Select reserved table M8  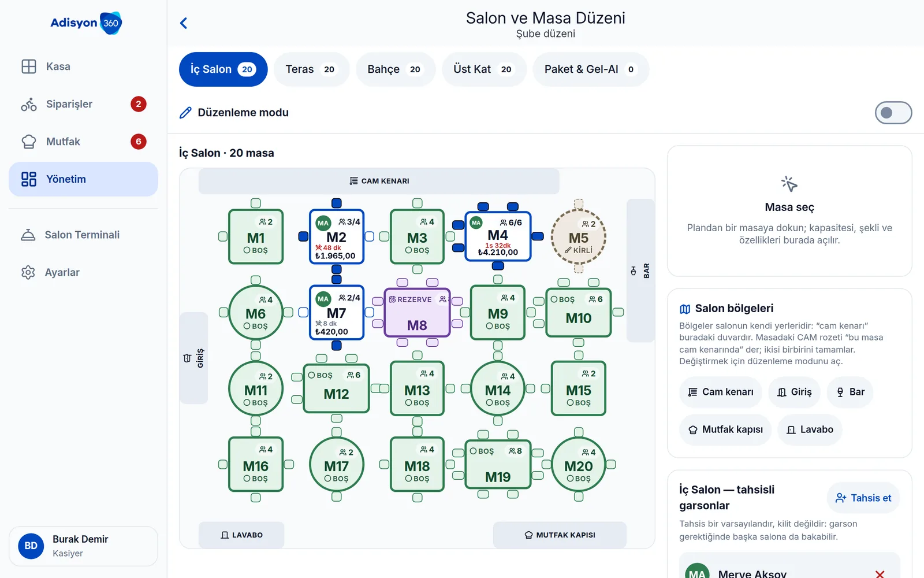click(x=417, y=313)
